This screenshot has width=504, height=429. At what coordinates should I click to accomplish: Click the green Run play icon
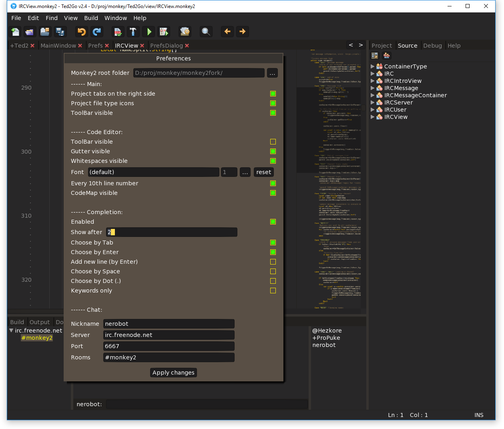[x=149, y=32]
